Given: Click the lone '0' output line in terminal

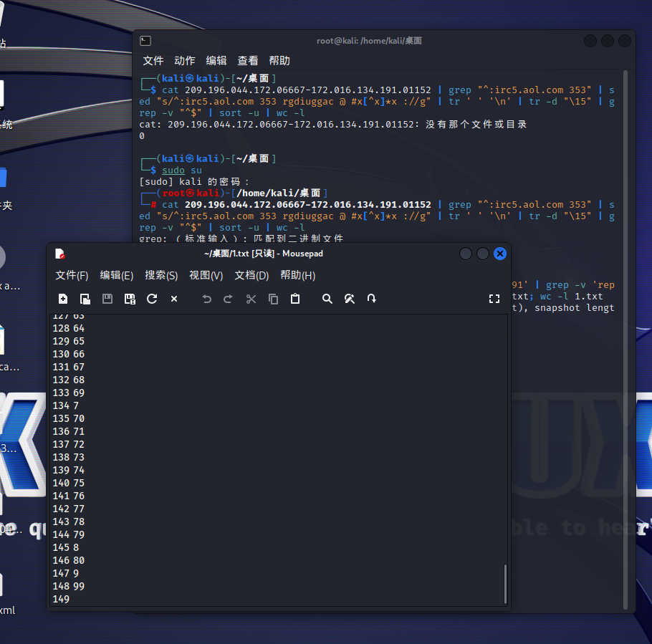Looking at the screenshot, I should pyautogui.click(x=142, y=136).
